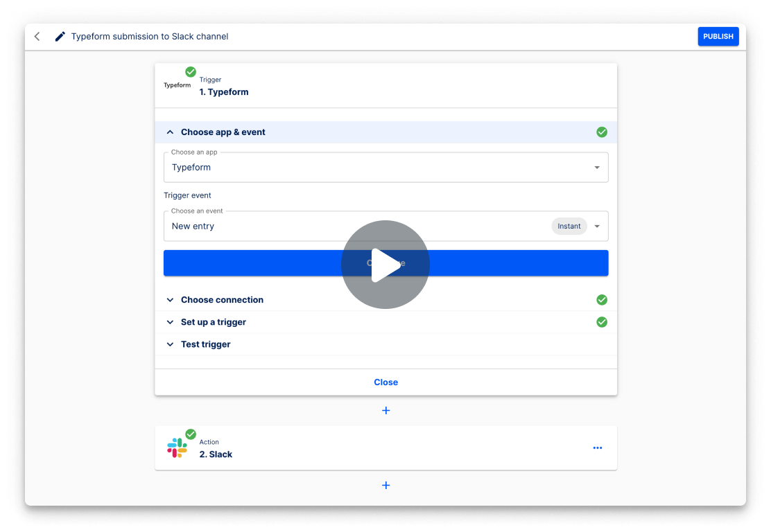Click the Close link at the panel bottom
Image resolution: width=771 pixels, height=532 pixels.
coord(385,382)
